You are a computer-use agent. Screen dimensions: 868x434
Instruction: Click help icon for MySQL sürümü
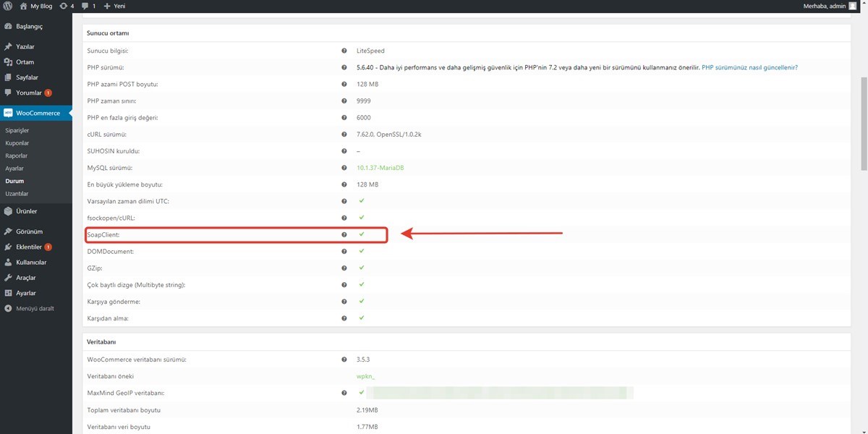tap(344, 168)
